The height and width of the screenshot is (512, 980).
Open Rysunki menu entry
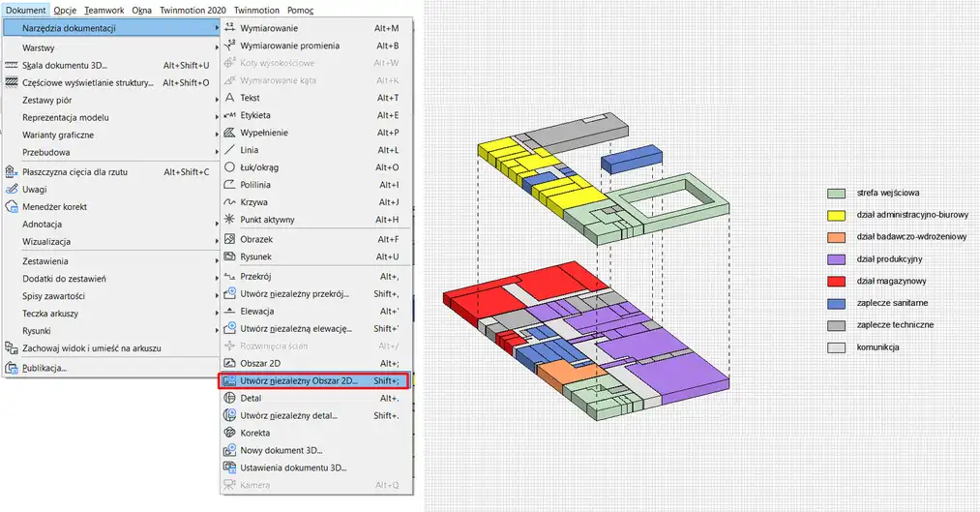110,331
